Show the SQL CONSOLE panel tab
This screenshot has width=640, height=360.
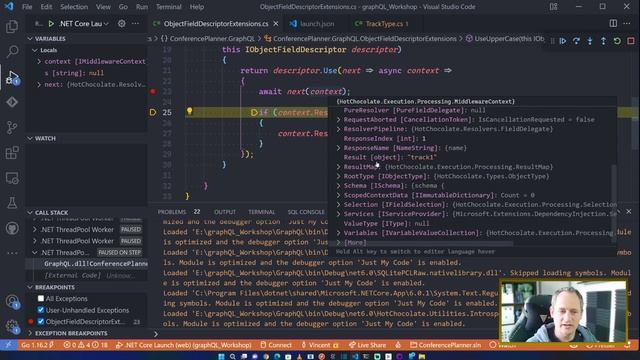pyautogui.click(x=306, y=211)
